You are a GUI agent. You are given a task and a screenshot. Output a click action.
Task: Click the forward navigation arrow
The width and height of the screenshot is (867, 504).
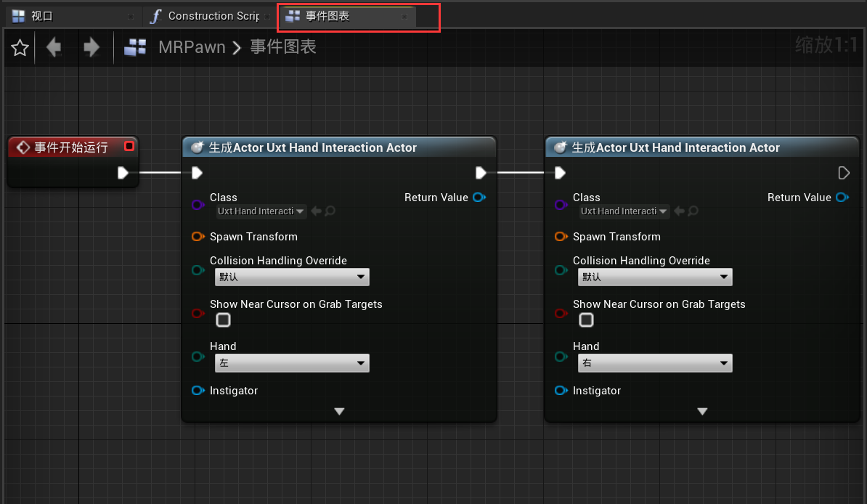91,48
